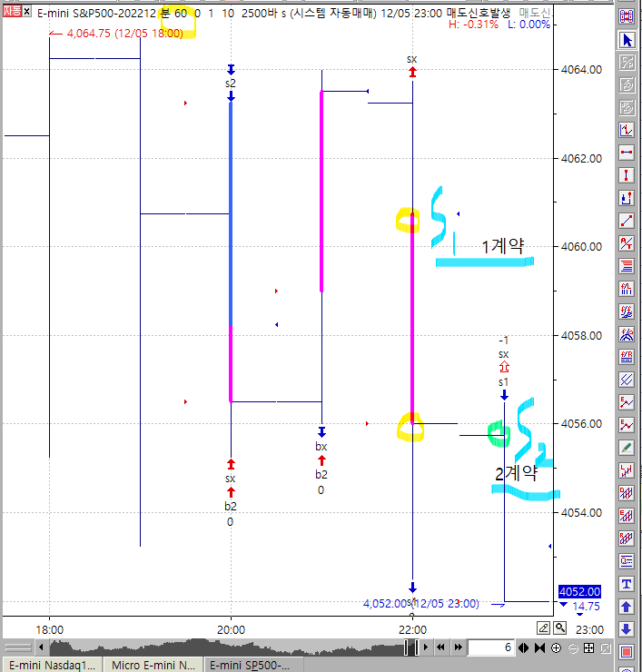Open the Micro E-mini N... tab
The height and width of the screenshot is (672, 642).
pyautogui.click(x=153, y=665)
